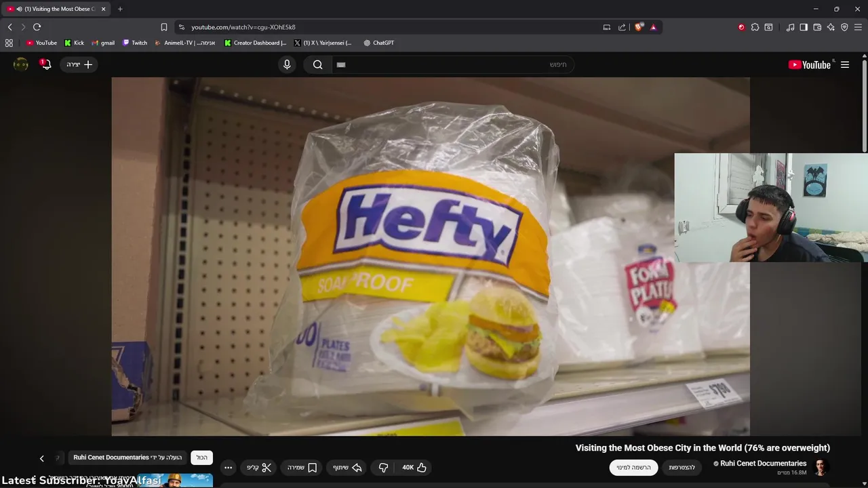Open the tab search toolbar icon

[768, 27]
